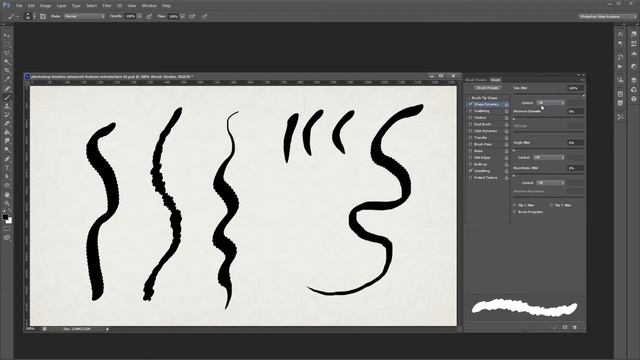Enable pressure for opacity icon
This screenshot has width=640, height=360.
coord(149,16)
